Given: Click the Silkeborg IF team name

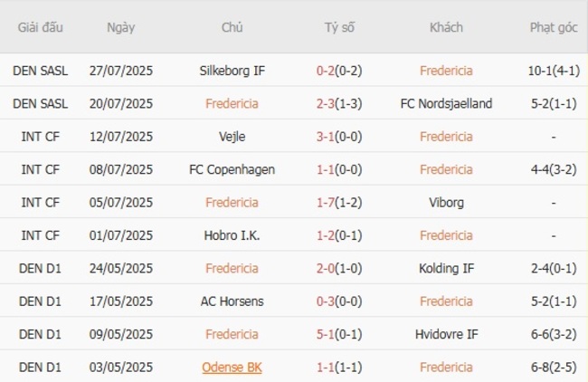Looking at the screenshot, I should [x=232, y=71].
